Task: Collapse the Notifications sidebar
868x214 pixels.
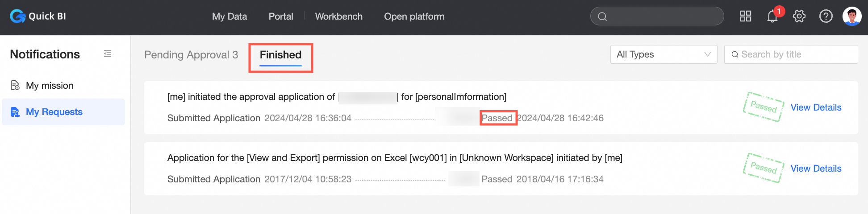Action: (108, 54)
